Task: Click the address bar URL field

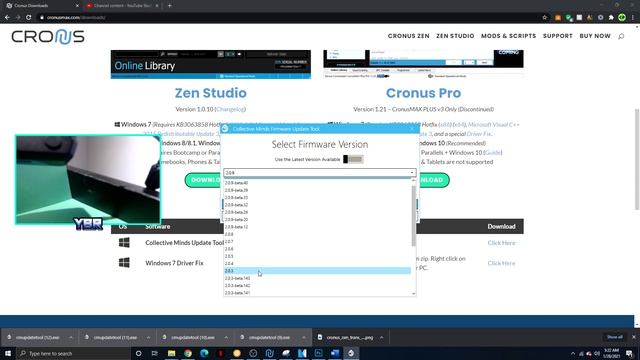Action: point(286,18)
